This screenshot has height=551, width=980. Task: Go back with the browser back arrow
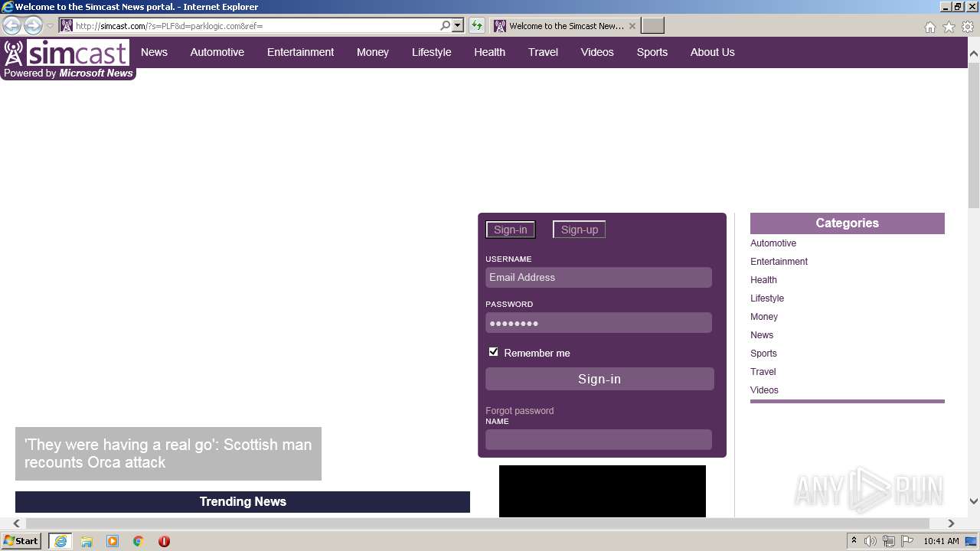point(12,26)
